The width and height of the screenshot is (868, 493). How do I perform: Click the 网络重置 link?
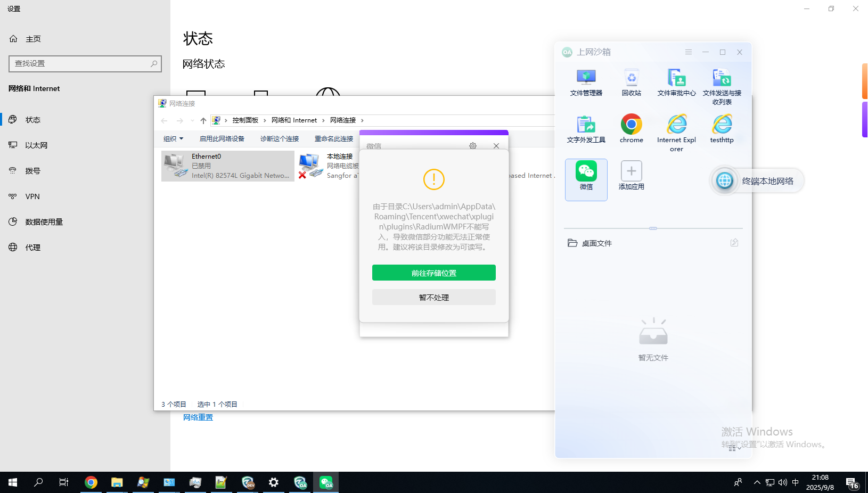click(x=198, y=417)
